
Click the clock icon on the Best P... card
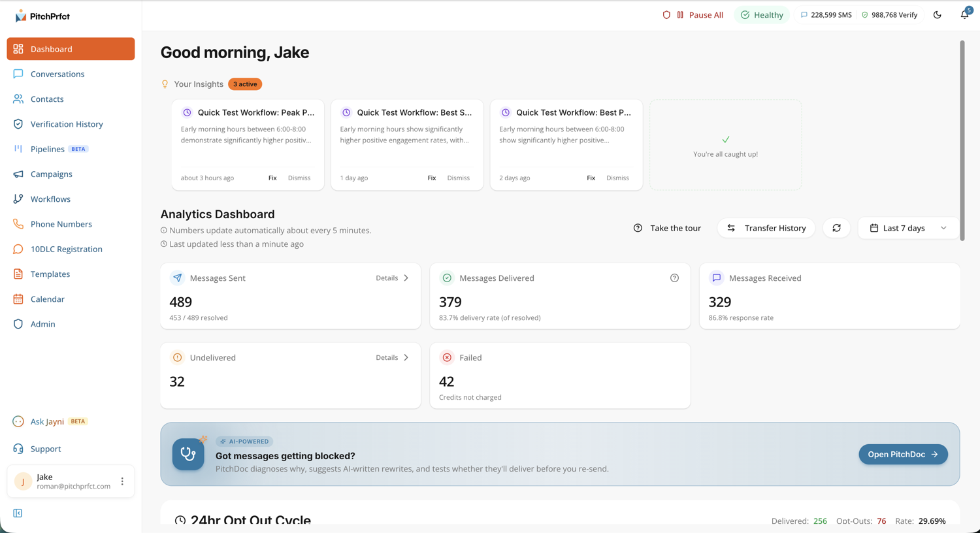coord(506,112)
